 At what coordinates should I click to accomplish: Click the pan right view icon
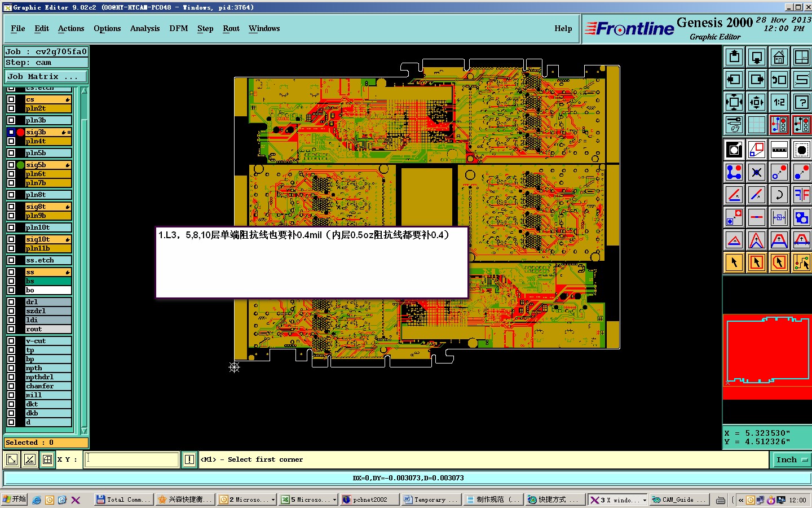click(x=757, y=80)
